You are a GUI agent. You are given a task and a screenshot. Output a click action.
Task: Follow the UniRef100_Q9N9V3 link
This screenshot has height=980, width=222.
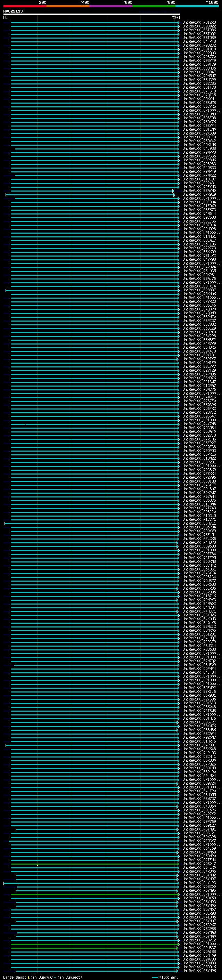pyautogui.click(x=199, y=600)
